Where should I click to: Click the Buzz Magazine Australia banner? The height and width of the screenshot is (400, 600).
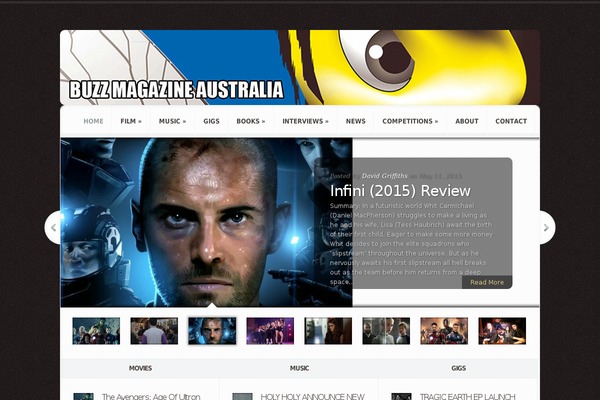300,67
